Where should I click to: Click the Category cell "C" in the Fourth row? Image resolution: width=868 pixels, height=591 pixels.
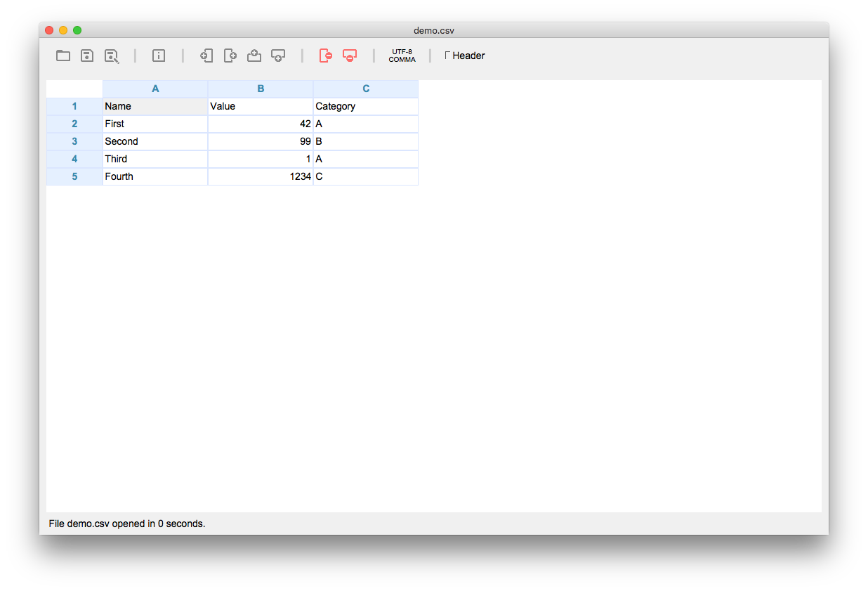coord(366,176)
